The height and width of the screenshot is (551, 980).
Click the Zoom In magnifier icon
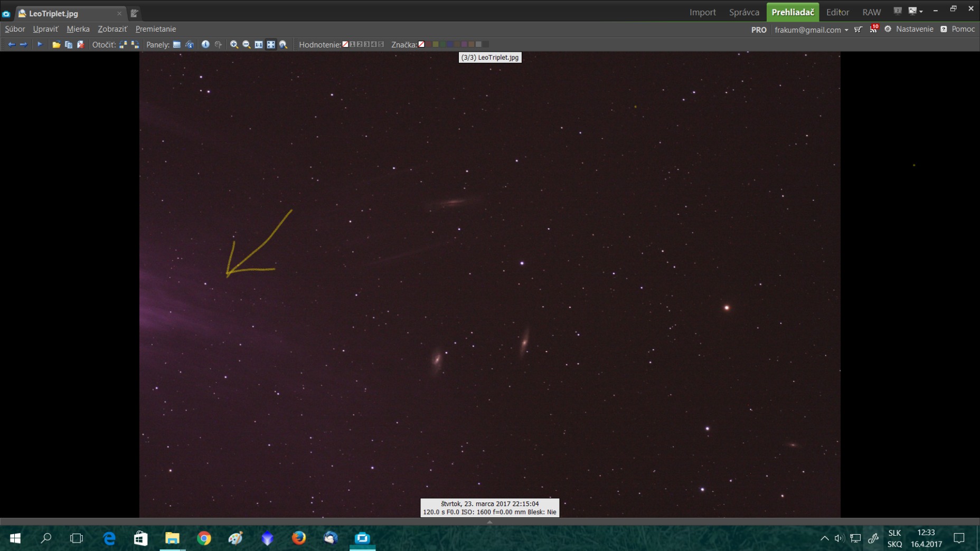coord(234,45)
